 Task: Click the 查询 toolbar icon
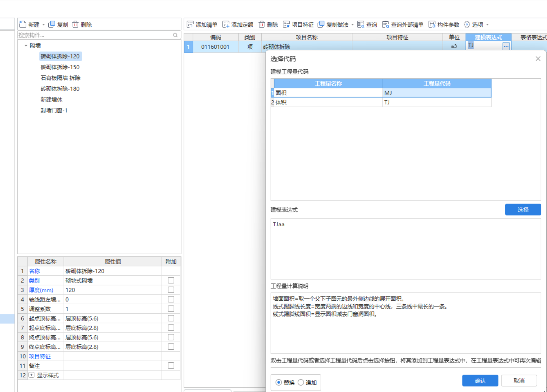pyautogui.click(x=360, y=24)
